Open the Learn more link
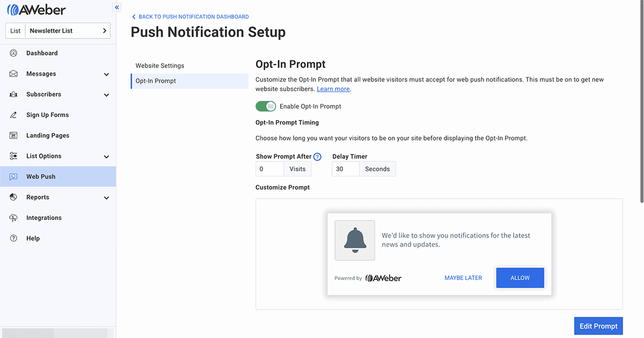644x338 pixels. tap(333, 89)
